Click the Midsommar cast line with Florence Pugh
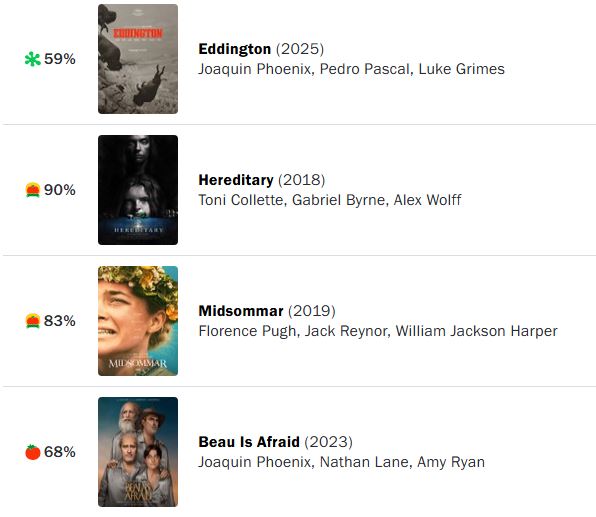 378,331
